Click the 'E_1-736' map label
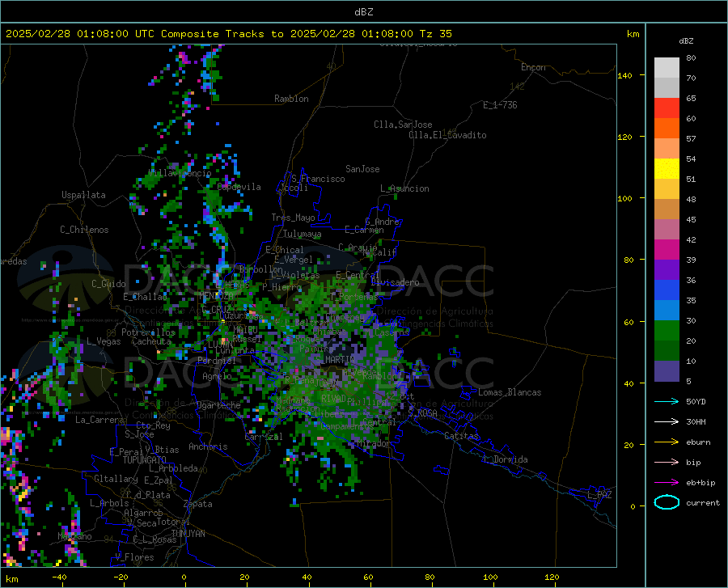The image size is (728, 588). coord(500,105)
